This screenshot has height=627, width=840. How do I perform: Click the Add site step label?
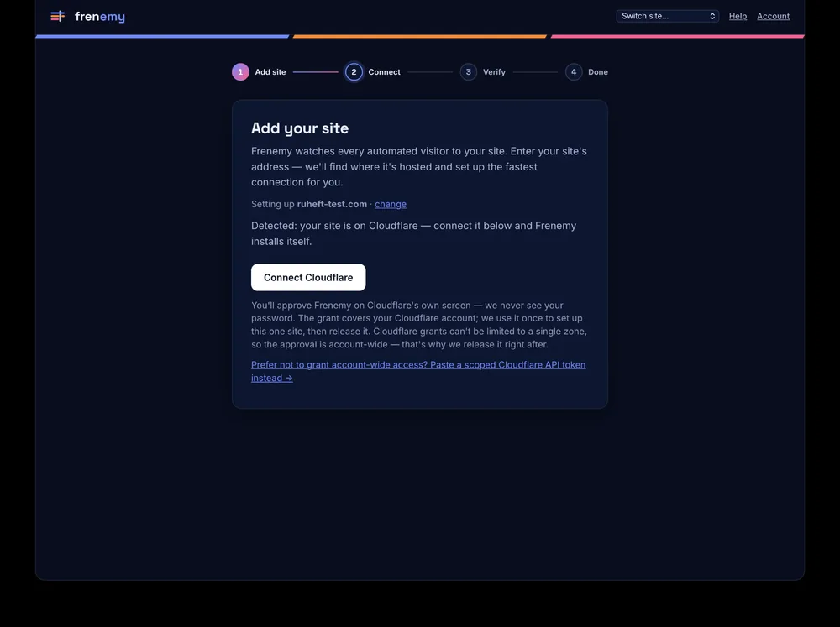coord(270,71)
